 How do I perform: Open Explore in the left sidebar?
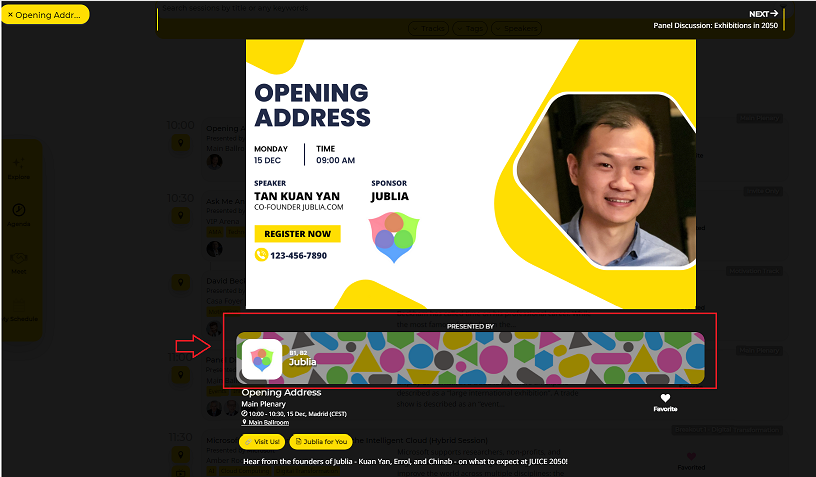pyautogui.click(x=19, y=169)
